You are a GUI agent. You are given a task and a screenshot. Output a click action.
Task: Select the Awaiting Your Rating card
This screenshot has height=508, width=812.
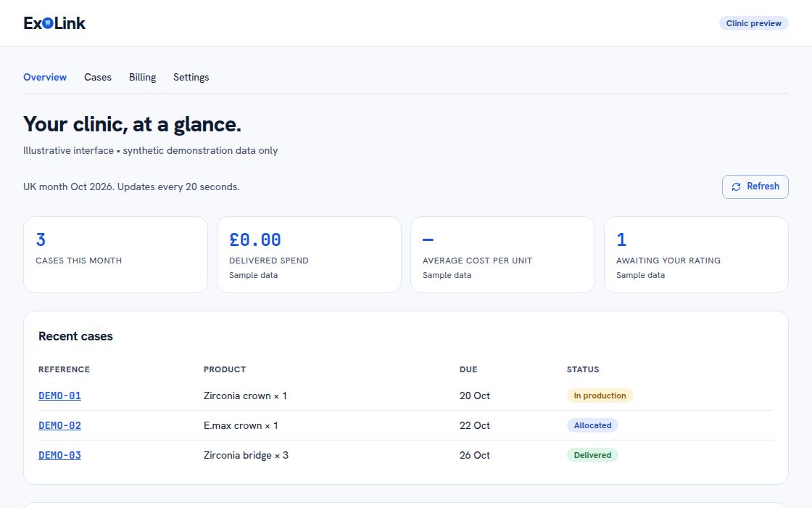tap(696, 255)
